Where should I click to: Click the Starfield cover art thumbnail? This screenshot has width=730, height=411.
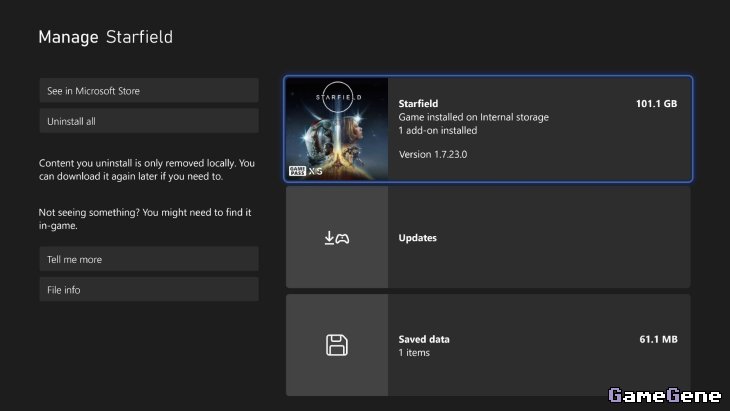(337, 129)
